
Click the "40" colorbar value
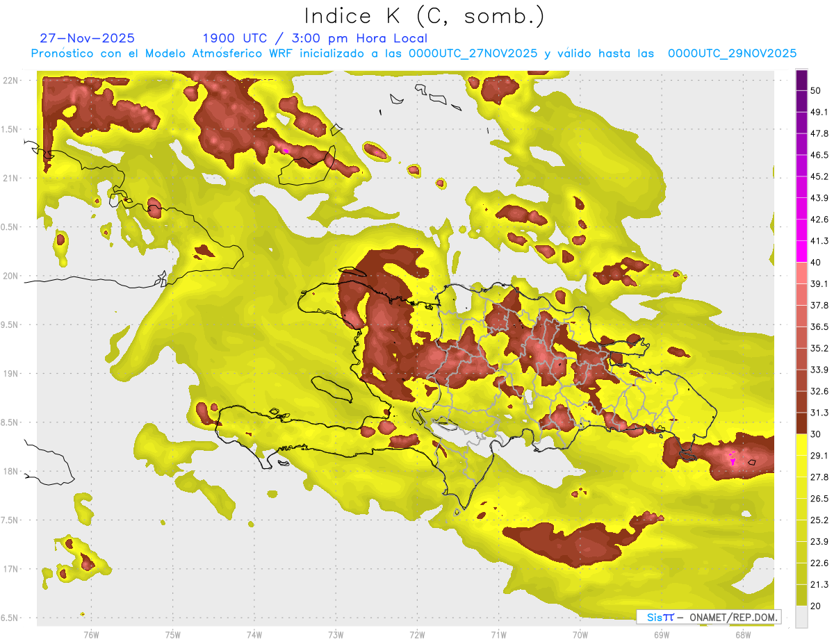(815, 263)
